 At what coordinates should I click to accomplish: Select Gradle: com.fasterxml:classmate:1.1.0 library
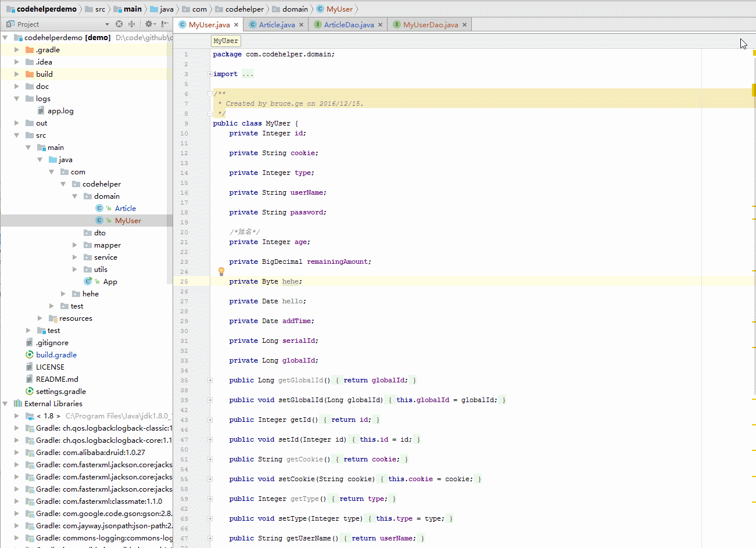click(x=99, y=501)
